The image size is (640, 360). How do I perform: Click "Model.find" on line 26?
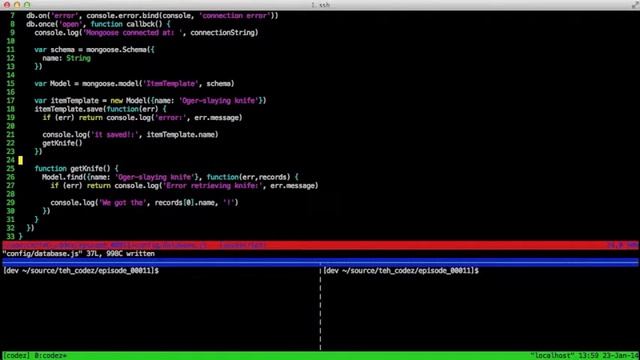(62, 177)
